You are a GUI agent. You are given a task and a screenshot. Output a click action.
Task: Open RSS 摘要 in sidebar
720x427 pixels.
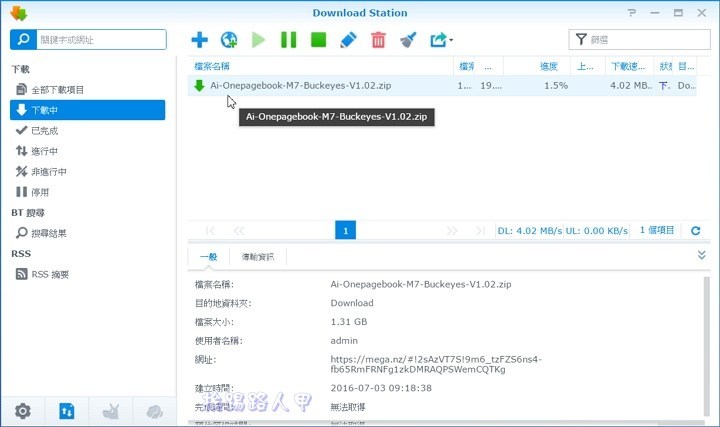[x=87, y=274]
